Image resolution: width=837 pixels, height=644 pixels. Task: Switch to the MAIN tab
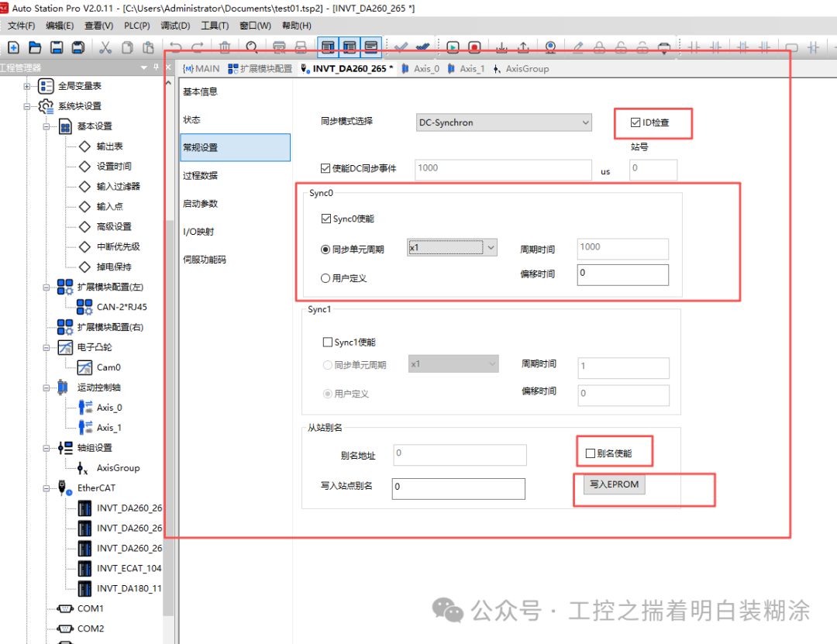click(201, 69)
